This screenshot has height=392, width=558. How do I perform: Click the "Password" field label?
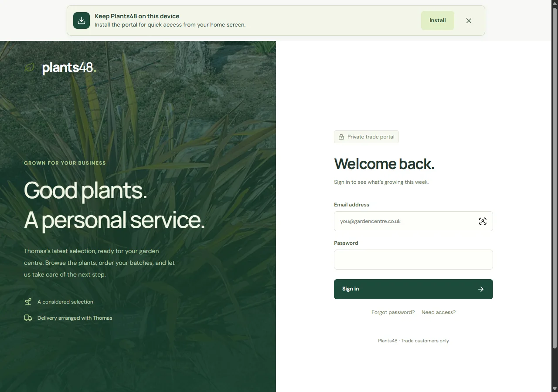coord(346,243)
